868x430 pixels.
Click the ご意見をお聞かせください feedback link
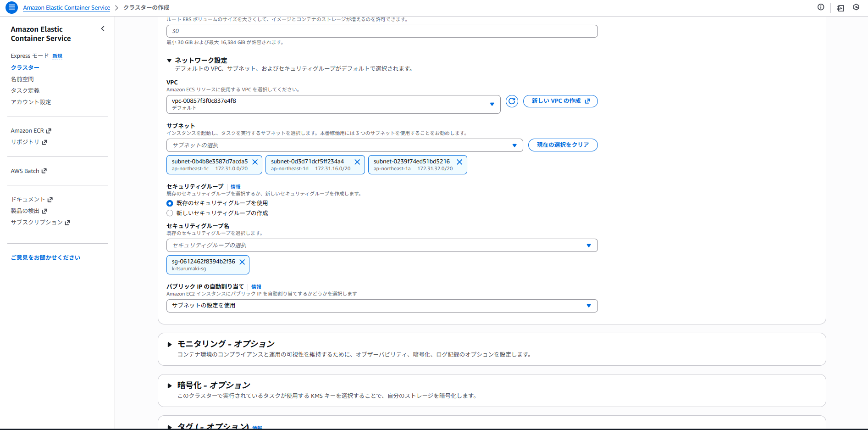pyautogui.click(x=46, y=257)
